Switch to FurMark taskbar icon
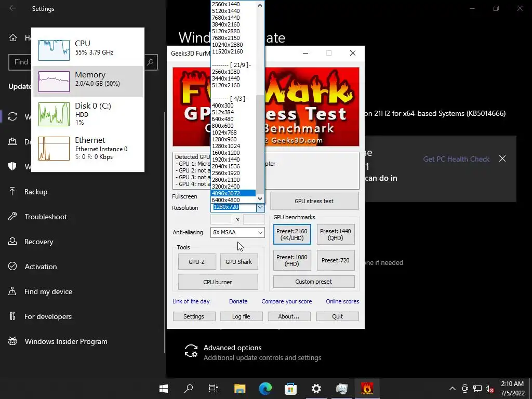 click(367, 388)
